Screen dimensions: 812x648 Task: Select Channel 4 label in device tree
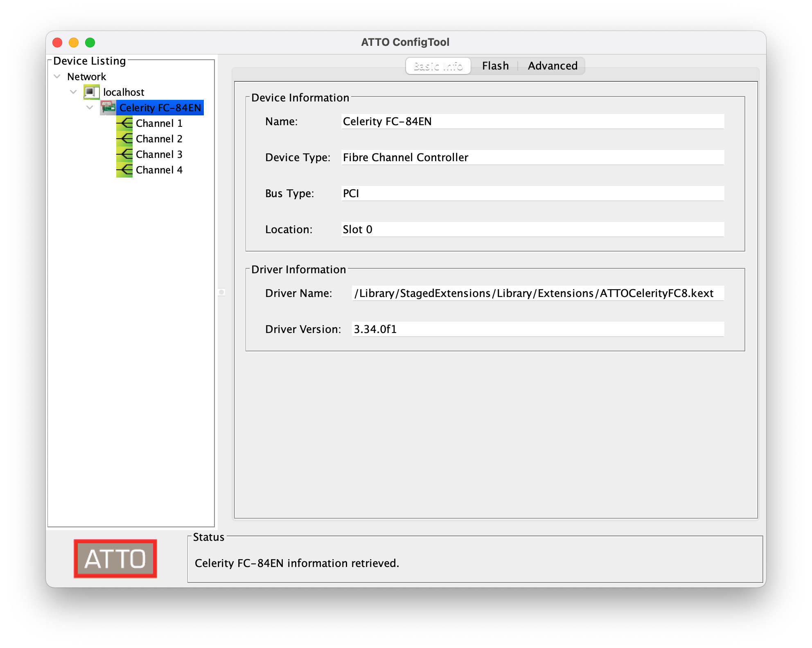159,170
